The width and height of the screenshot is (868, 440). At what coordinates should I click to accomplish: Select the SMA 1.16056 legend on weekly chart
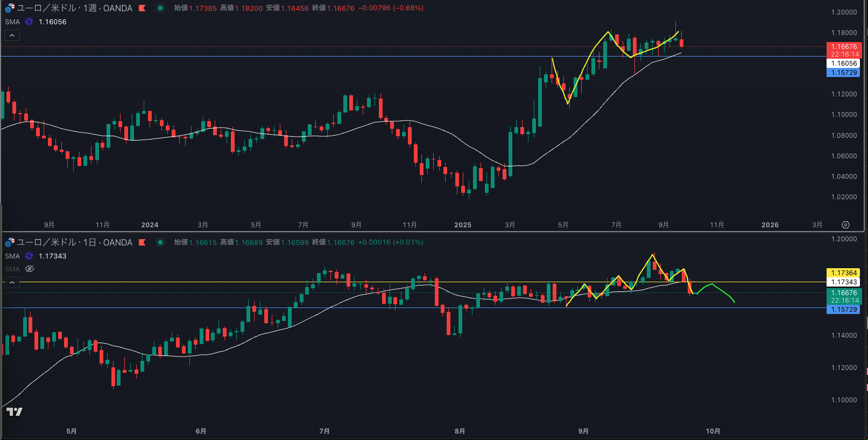click(x=52, y=22)
